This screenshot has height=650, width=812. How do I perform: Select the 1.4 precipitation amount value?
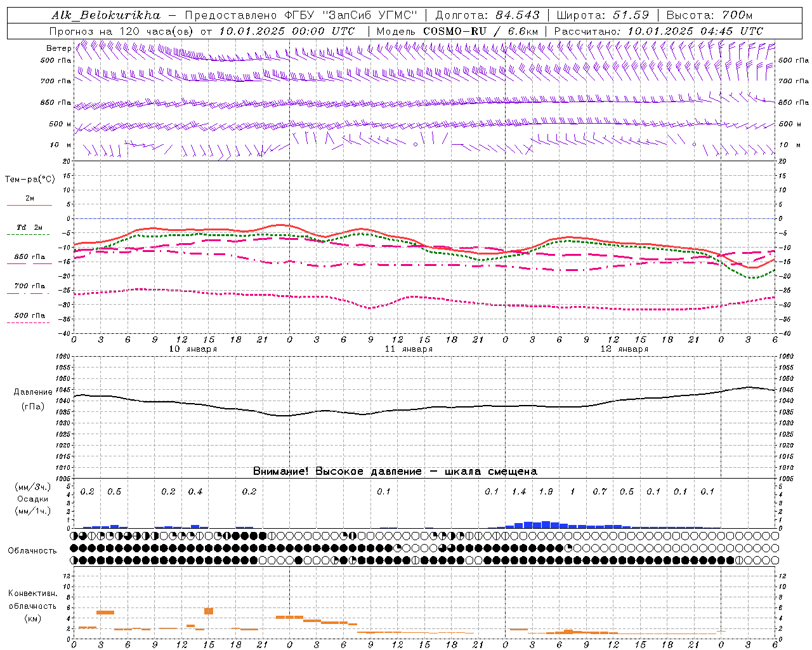(519, 492)
